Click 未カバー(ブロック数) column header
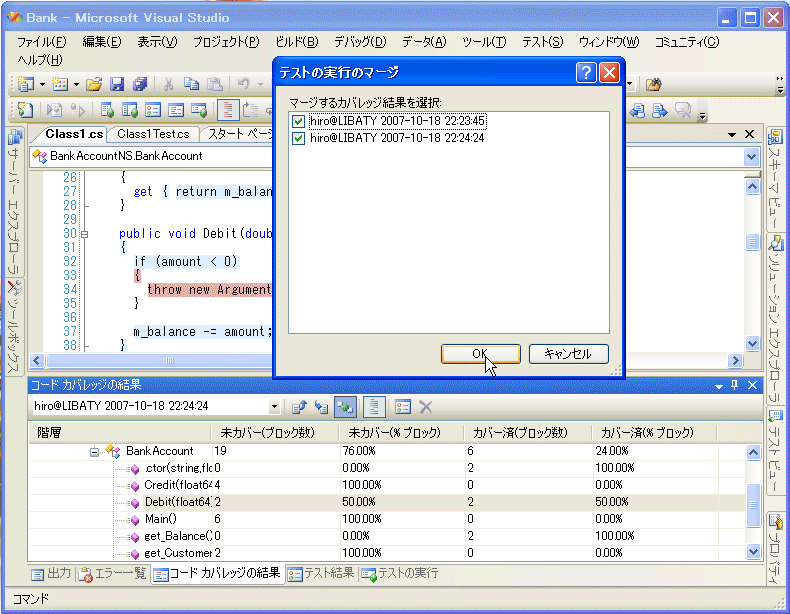The height and width of the screenshot is (614, 790). (x=275, y=432)
